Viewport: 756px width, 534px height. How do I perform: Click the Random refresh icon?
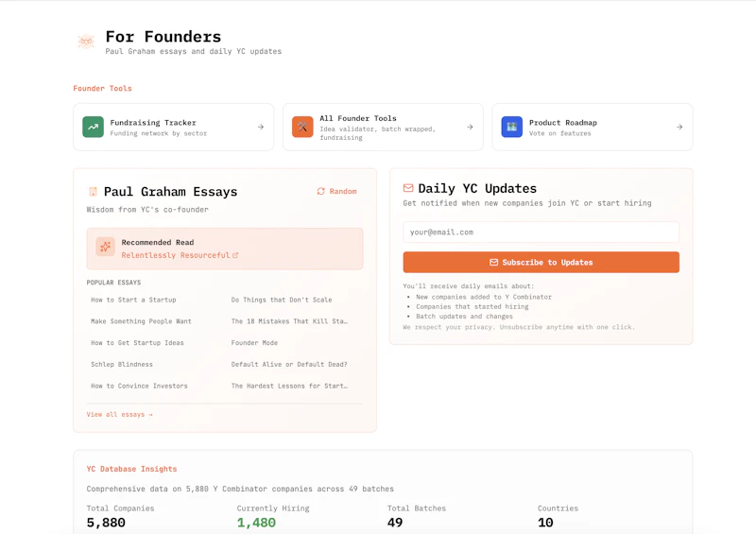pyautogui.click(x=320, y=191)
